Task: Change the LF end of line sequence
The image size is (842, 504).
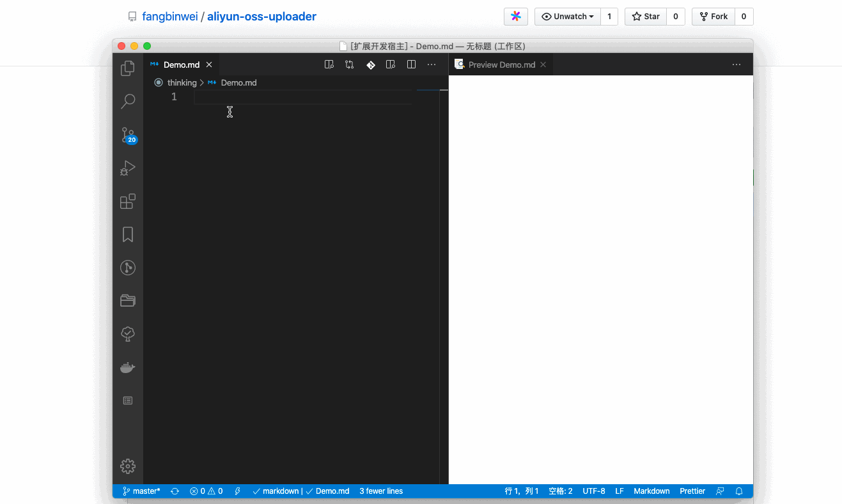Action: point(620,491)
